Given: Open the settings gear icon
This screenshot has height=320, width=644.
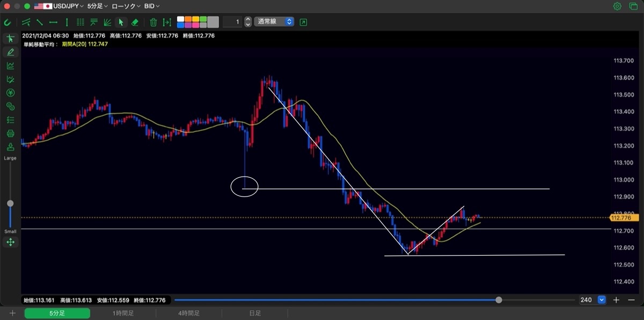Looking at the screenshot, I should pos(617,6).
